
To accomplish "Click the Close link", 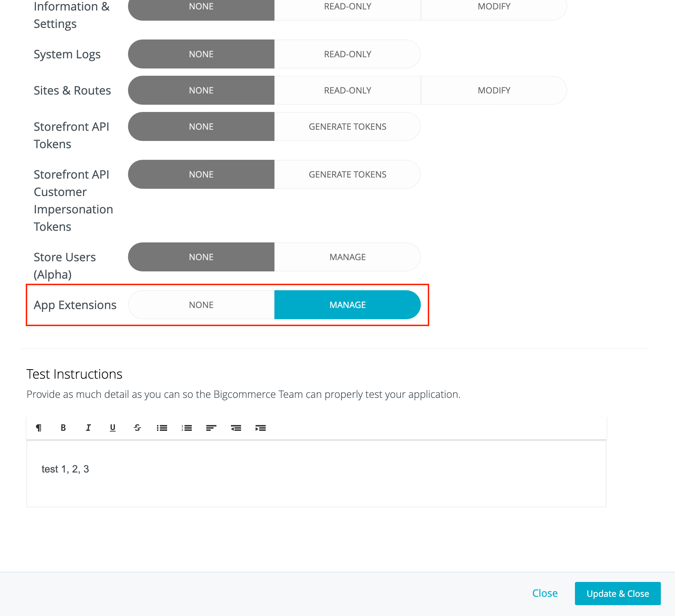I will (x=545, y=593).
